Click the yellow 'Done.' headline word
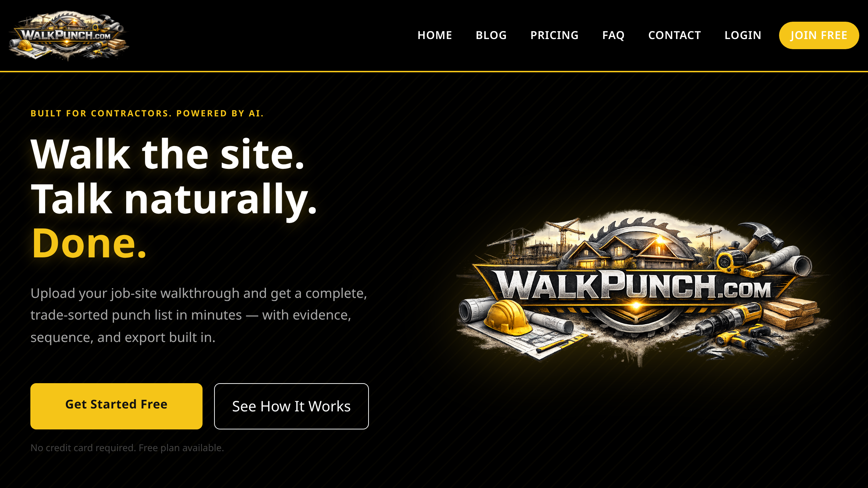868x488 pixels. [89, 243]
